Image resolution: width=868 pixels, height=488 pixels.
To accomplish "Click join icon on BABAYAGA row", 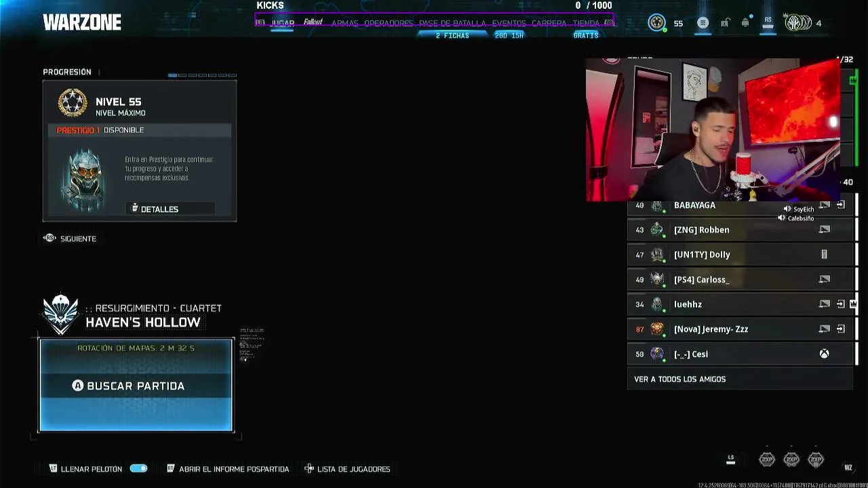I will tap(841, 205).
